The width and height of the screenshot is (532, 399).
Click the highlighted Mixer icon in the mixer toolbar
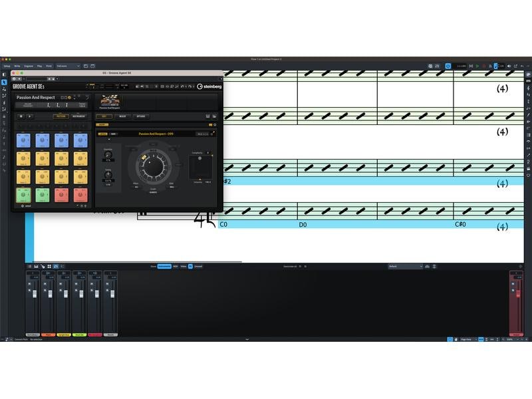tap(56, 267)
